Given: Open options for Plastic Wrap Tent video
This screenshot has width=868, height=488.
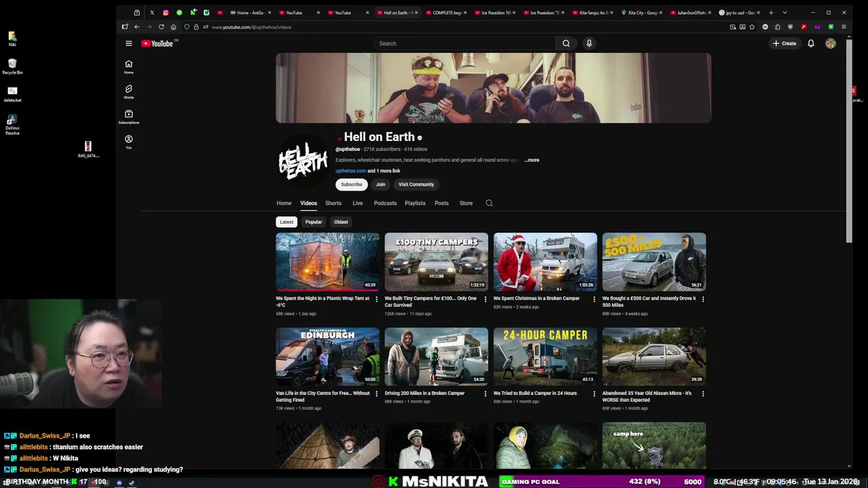Looking at the screenshot, I should tap(376, 299).
